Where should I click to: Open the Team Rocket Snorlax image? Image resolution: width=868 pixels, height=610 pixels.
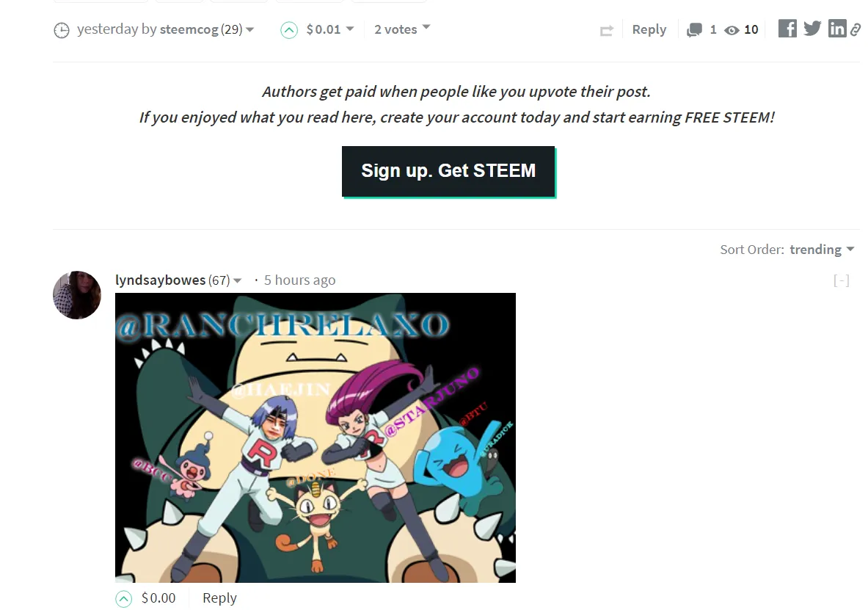pos(316,437)
